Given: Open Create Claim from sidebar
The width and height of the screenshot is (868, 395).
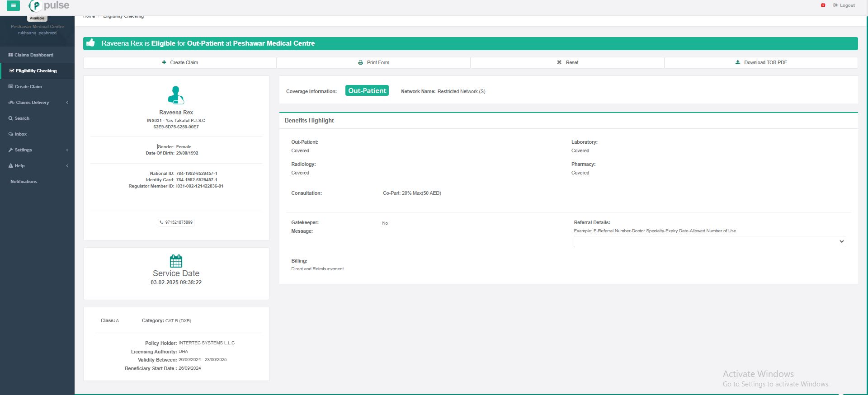Looking at the screenshot, I should [x=28, y=87].
